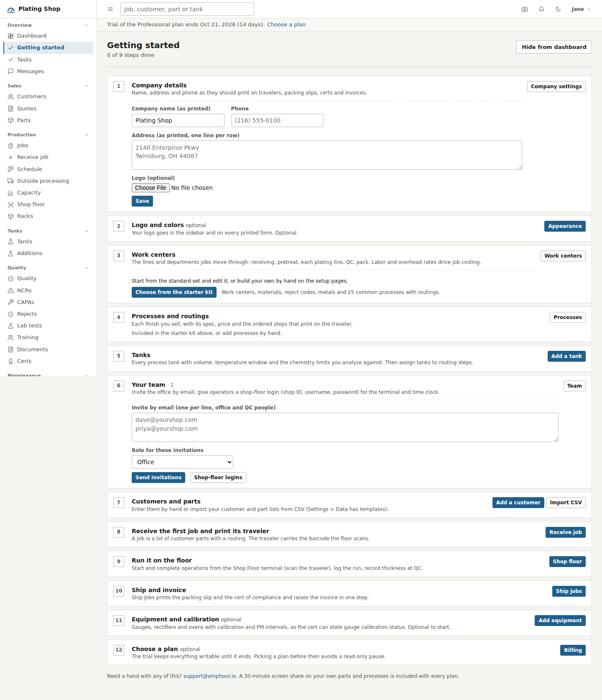Screen dimensions: 602x700
Task: Open Outside processing truck icon
Action: tap(11, 181)
